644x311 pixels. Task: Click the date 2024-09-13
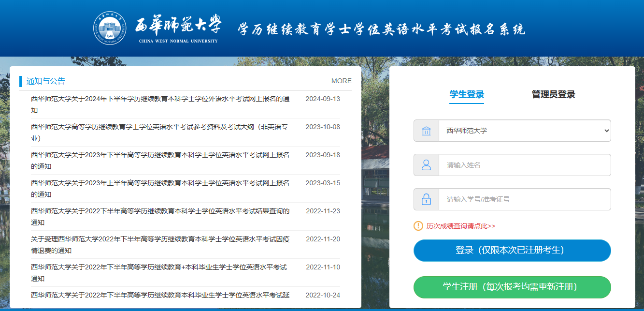[323, 99]
